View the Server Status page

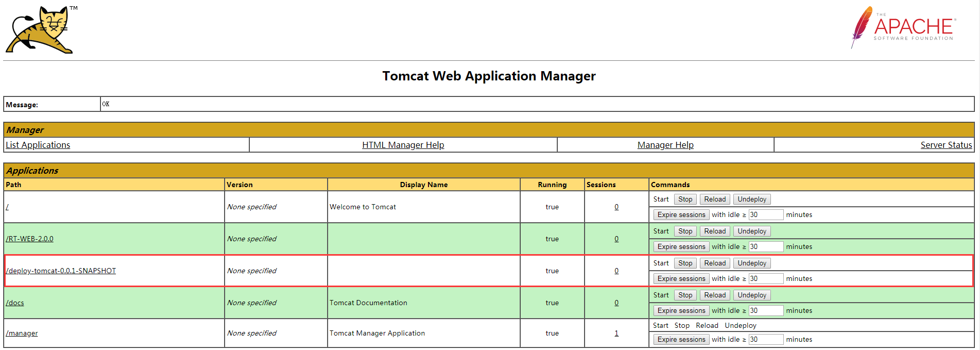tap(945, 145)
